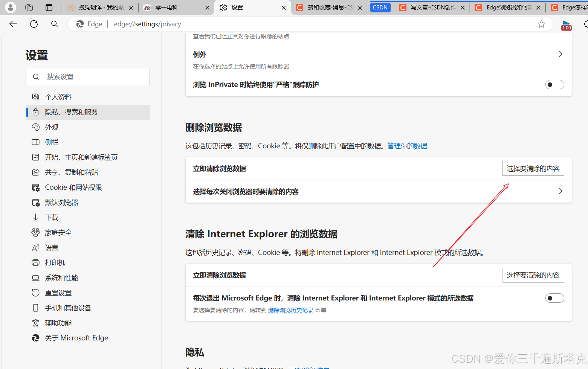
Task: Expand the 例外 section
Action: (560, 54)
